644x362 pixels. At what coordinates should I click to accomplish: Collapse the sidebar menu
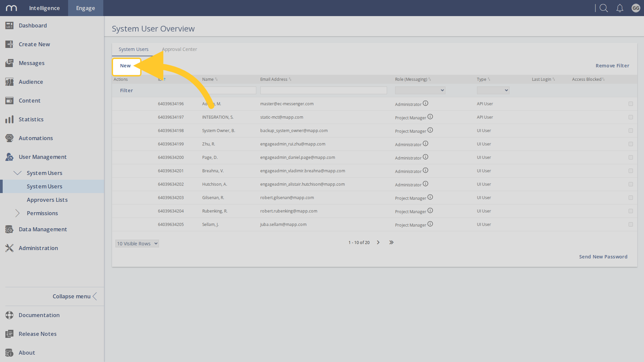[75, 296]
